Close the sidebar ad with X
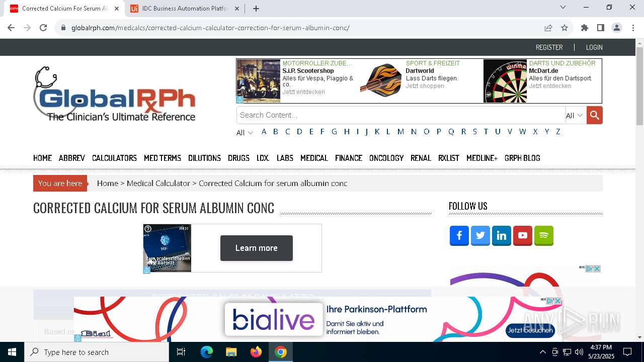This screenshot has height=362, width=644. tap(597, 269)
